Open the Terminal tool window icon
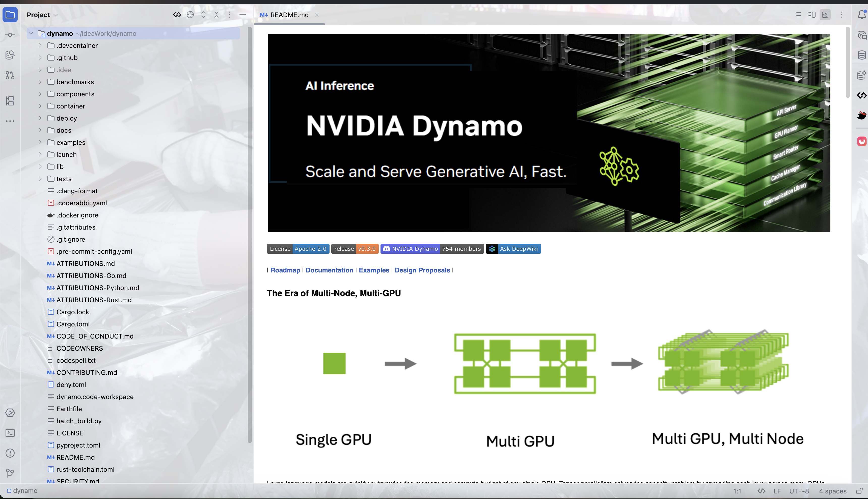The image size is (868, 499). click(10, 433)
